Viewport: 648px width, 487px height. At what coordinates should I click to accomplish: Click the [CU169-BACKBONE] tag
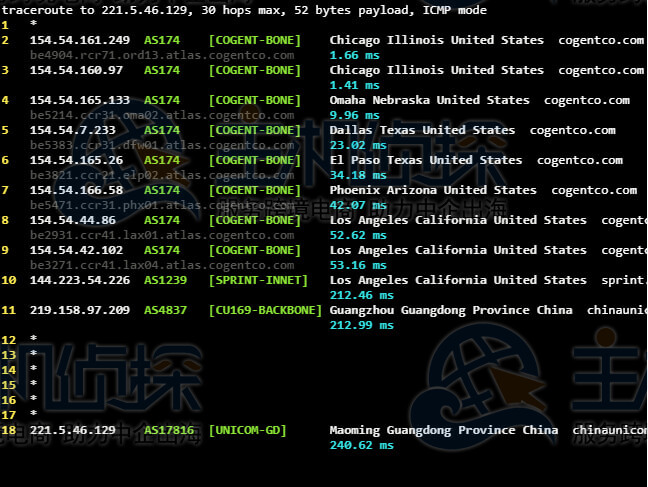(x=265, y=310)
